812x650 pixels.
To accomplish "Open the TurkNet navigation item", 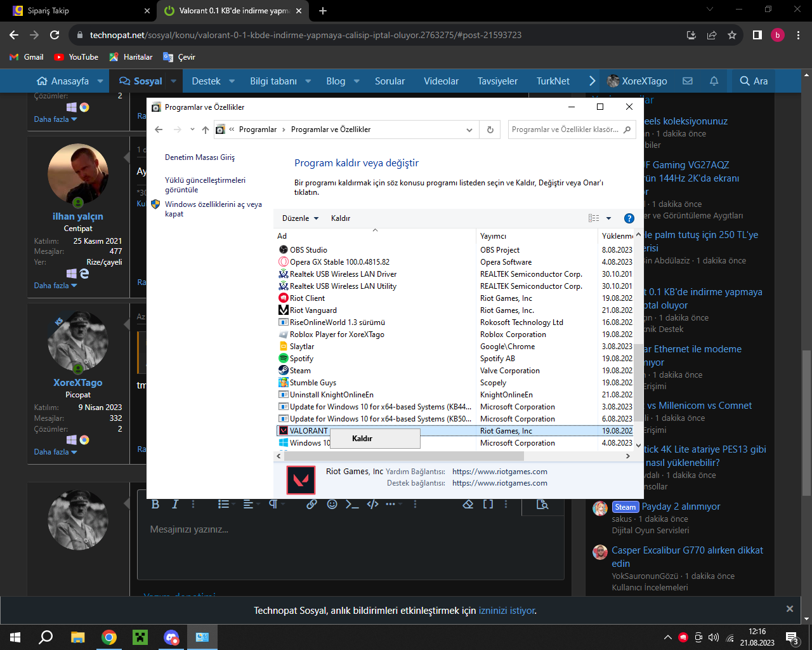I will [x=553, y=81].
